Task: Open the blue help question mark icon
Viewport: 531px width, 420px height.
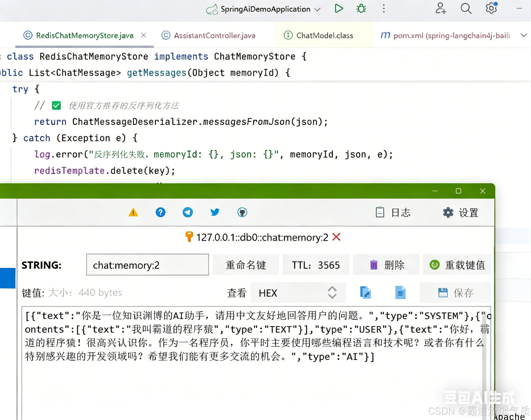Action: pyautogui.click(x=160, y=212)
